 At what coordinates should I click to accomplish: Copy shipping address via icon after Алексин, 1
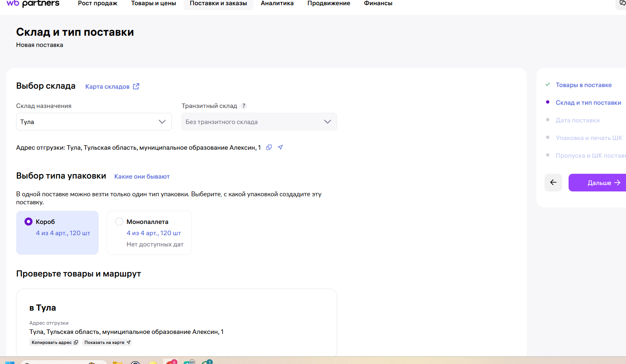click(x=269, y=147)
